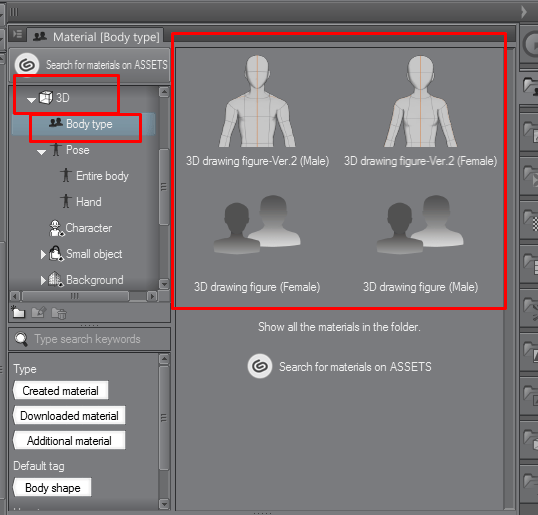This screenshot has height=515, width=538.
Task: Expand the Small object folder
Action: [x=43, y=254]
